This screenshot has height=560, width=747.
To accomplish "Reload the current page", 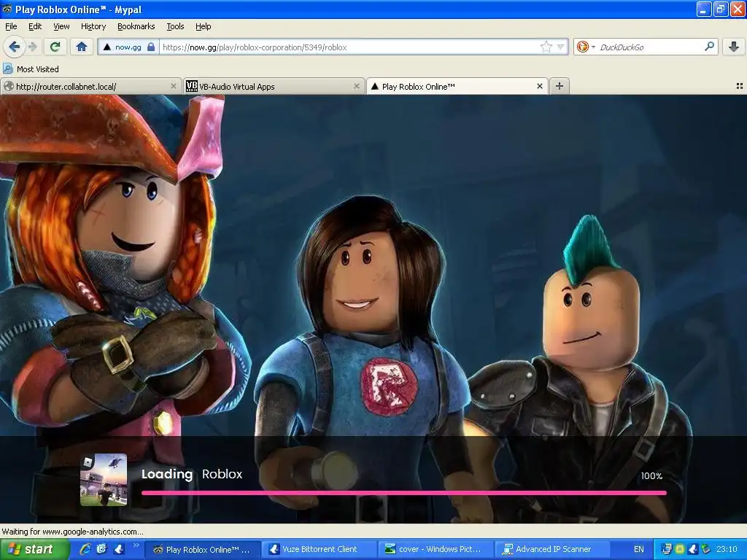I will [55, 47].
